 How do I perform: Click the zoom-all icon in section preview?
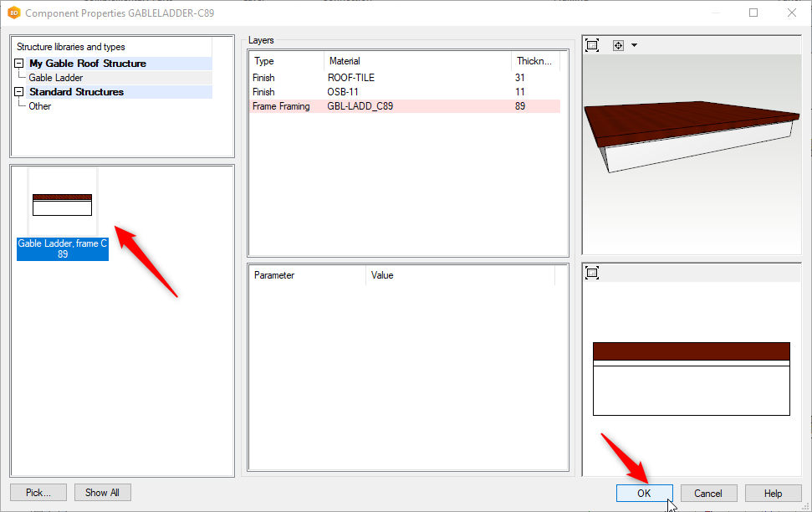pos(592,273)
